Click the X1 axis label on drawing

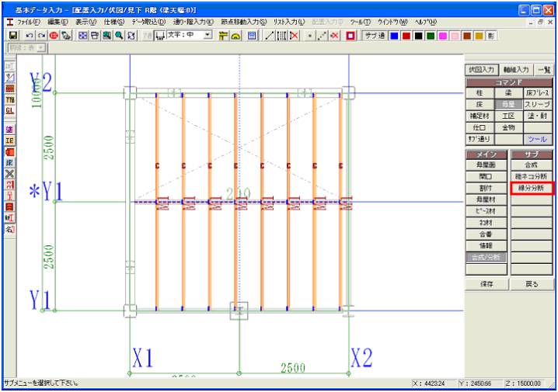(x=143, y=358)
